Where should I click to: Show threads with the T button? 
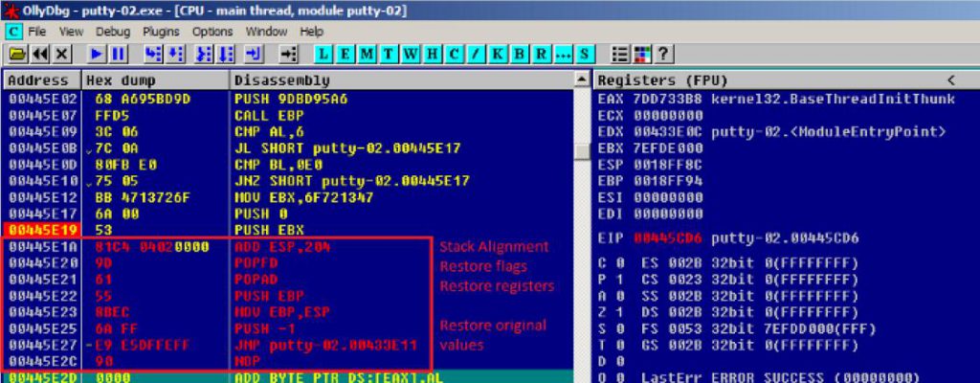click(x=389, y=55)
